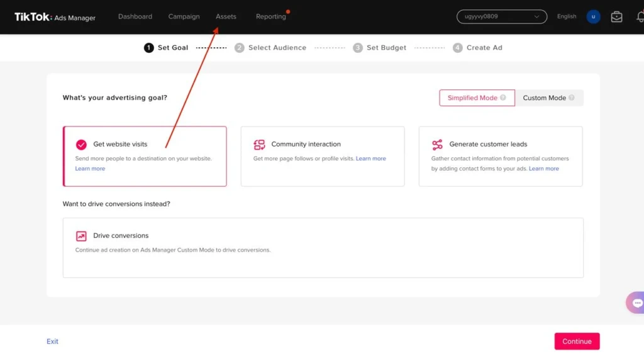The height and width of the screenshot is (356, 644).
Task: Select the Drive conversions option card
Action: [323, 248]
